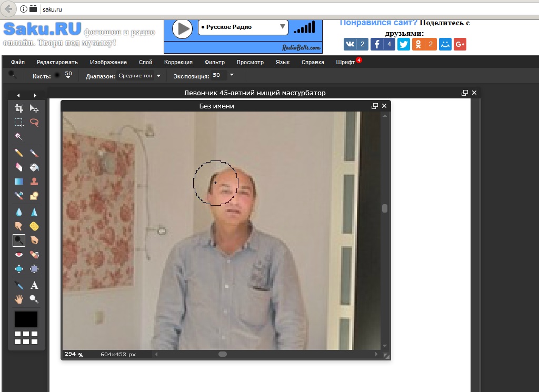Image resolution: width=539 pixels, height=392 pixels.
Task: Share on Moi Mir smiley button
Action: [445, 44]
